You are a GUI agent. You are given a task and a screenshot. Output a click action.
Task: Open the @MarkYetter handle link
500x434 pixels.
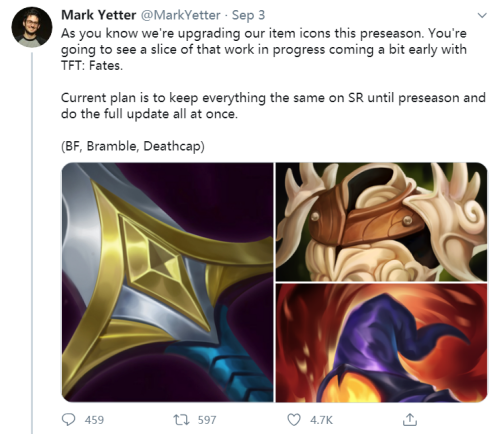pos(181,15)
